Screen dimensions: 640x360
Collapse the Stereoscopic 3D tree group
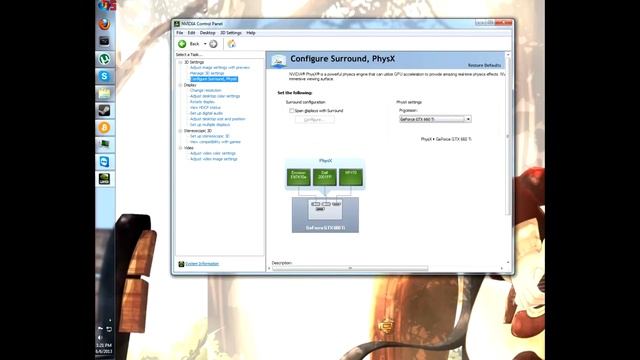pyautogui.click(x=180, y=131)
